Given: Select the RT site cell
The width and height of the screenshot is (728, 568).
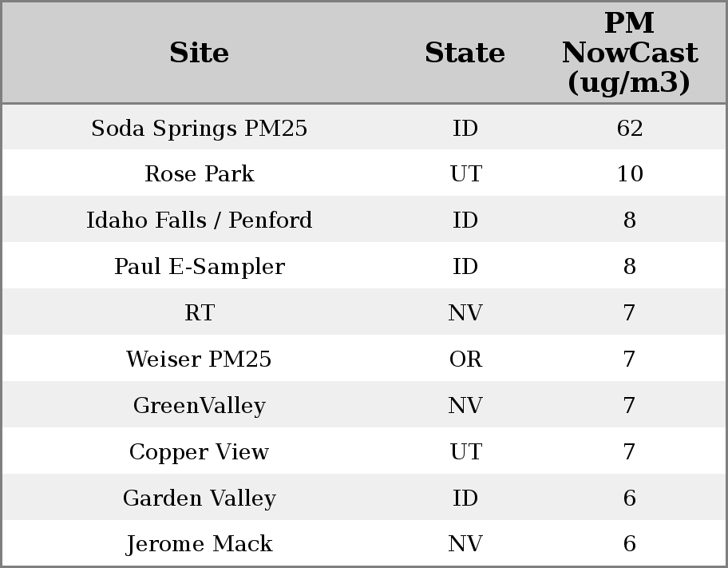Looking at the screenshot, I should (199, 313).
